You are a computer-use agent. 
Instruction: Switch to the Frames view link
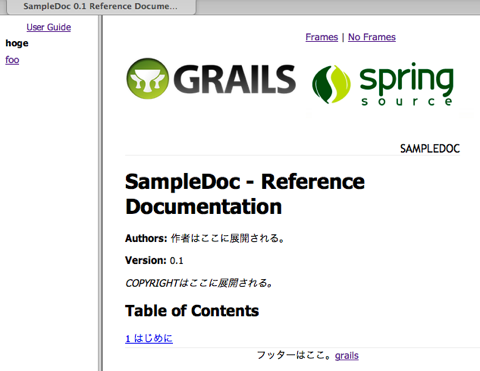pos(322,37)
